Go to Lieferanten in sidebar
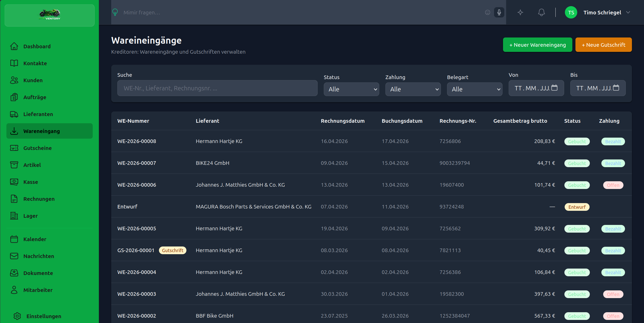The height and width of the screenshot is (323, 644). point(38,114)
